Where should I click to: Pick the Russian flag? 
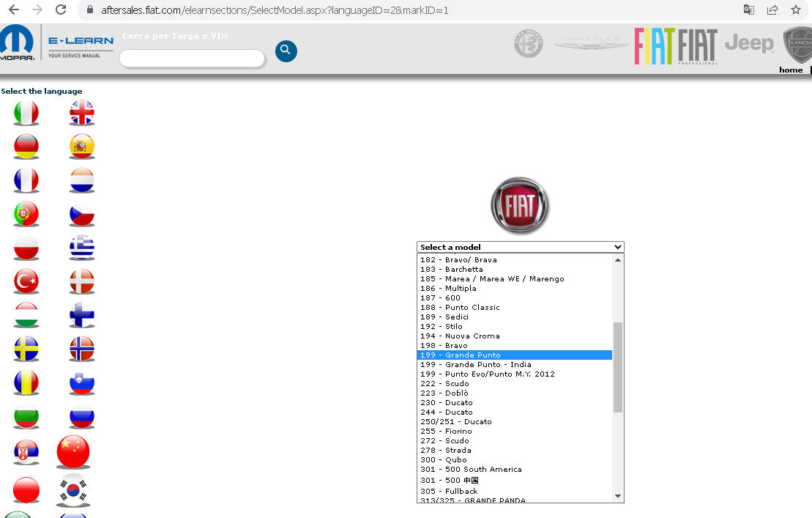82,416
